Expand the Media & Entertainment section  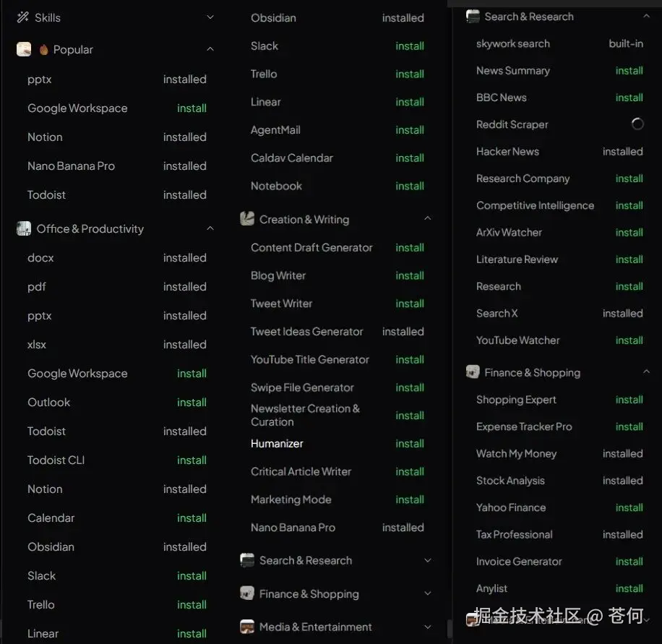(x=427, y=627)
